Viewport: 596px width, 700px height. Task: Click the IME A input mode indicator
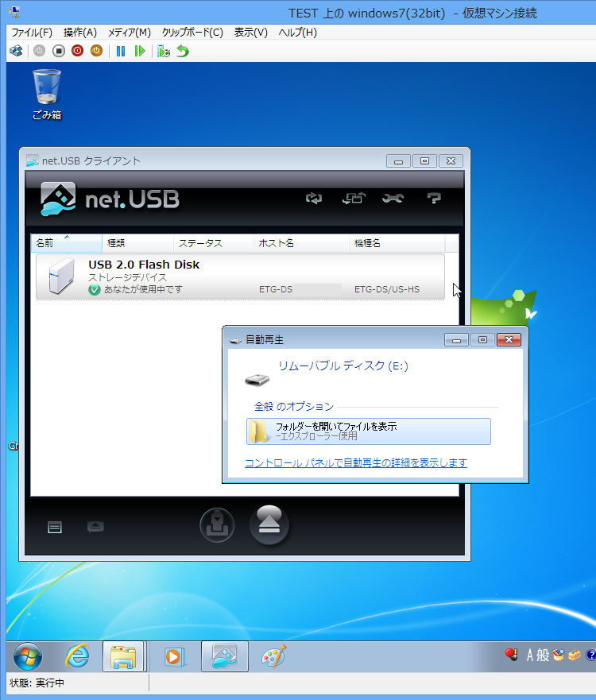tap(530, 656)
